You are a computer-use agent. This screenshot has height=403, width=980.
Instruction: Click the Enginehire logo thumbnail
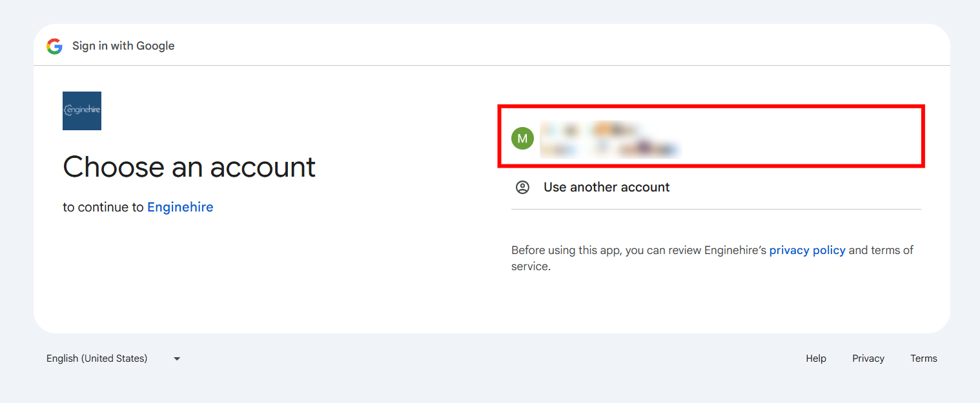pos(82,111)
